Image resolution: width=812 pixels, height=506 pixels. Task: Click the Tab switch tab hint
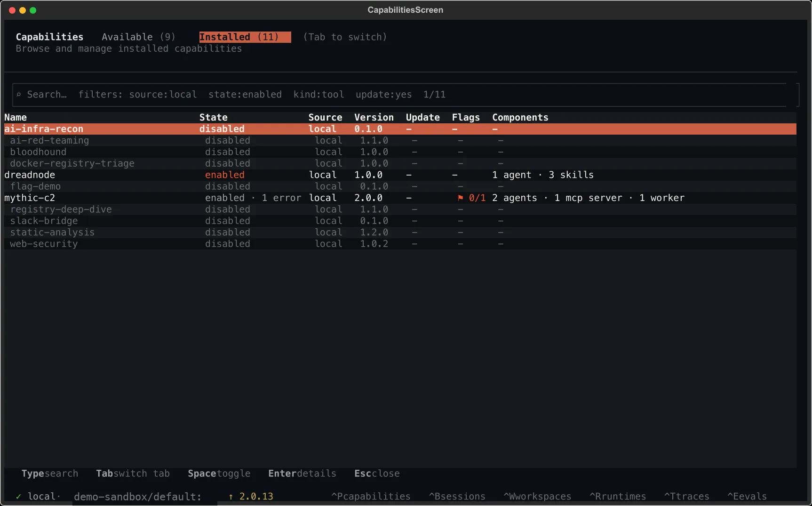coord(133,474)
